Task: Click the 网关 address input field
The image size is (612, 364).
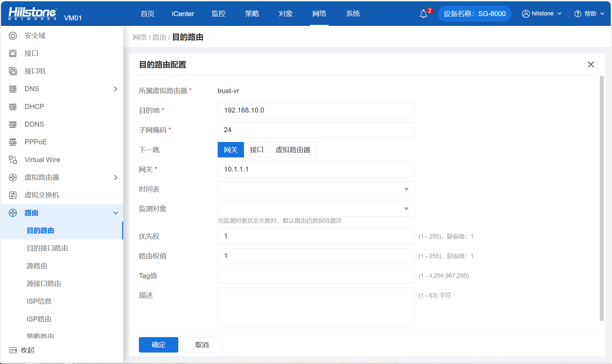Action: (316, 170)
